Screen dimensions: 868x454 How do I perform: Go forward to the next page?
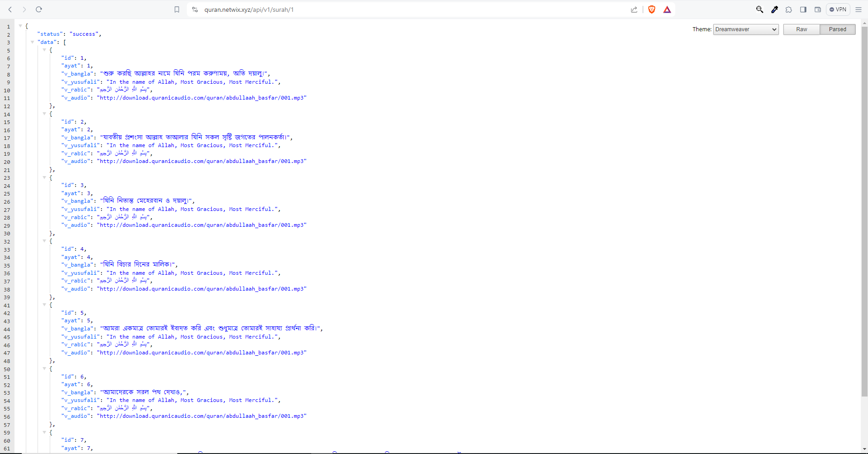[x=24, y=10]
